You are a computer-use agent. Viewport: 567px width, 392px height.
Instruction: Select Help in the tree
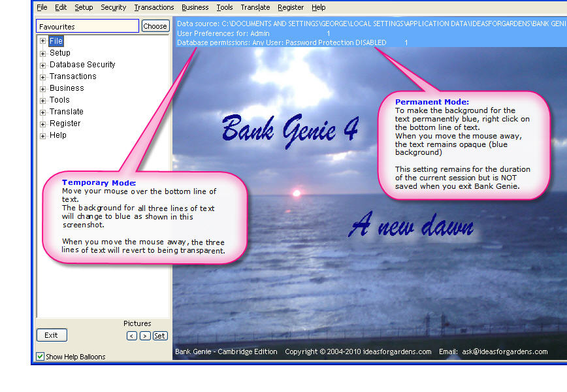tap(58, 135)
